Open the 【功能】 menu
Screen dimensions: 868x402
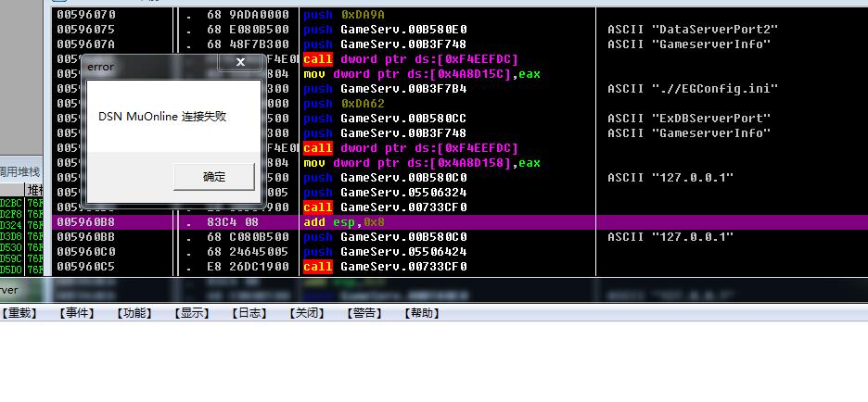(134, 313)
